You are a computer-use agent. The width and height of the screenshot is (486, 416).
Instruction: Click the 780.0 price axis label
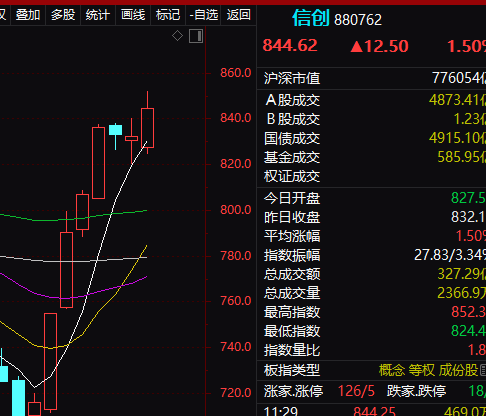(x=236, y=256)
